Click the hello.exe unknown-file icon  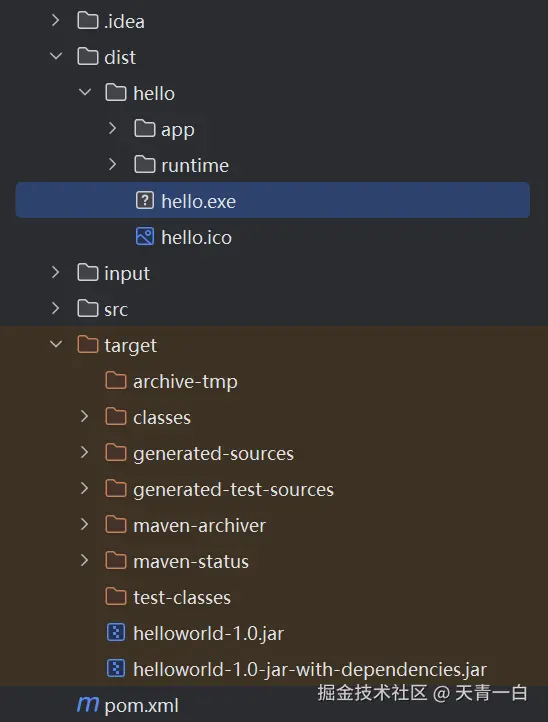(x=145, y=200)
